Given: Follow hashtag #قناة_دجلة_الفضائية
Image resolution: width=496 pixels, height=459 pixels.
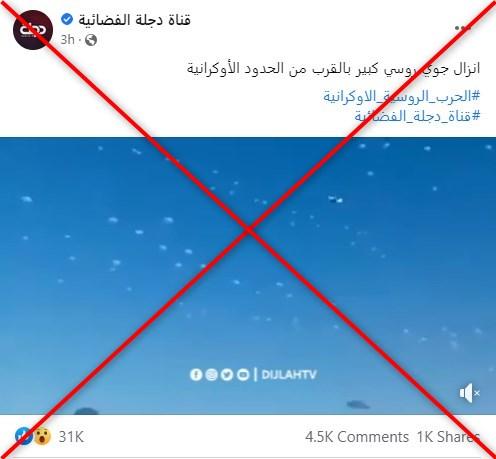Looking at the screenshot, I should click(x=417, y=116).
